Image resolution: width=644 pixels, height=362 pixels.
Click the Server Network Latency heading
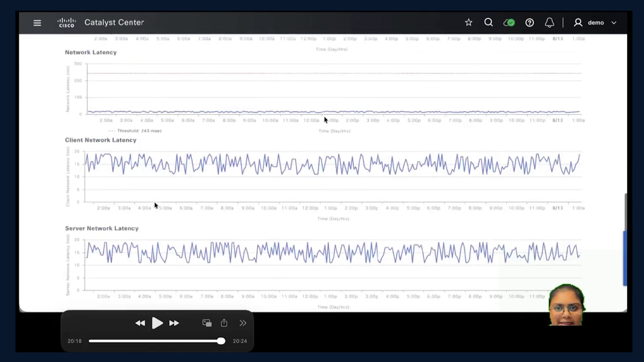tap(102, 228)
